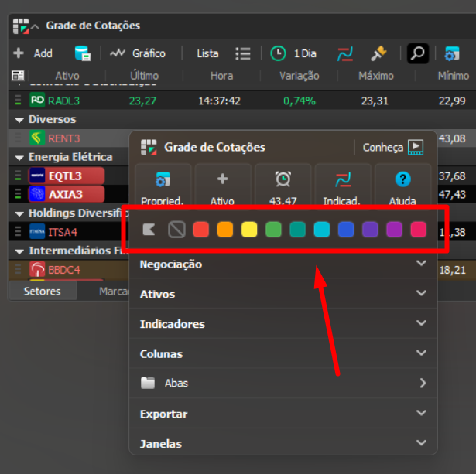The height and width of the screenshot is (474, 476).
Task: Open the Indicad. indicators button
Action: click(343, 186)
